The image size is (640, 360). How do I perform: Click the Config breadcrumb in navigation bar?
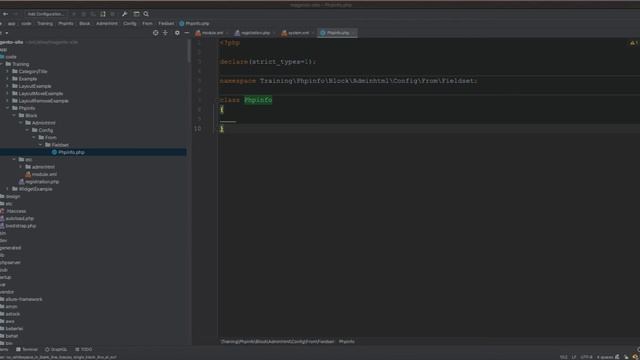coord(130,24)
